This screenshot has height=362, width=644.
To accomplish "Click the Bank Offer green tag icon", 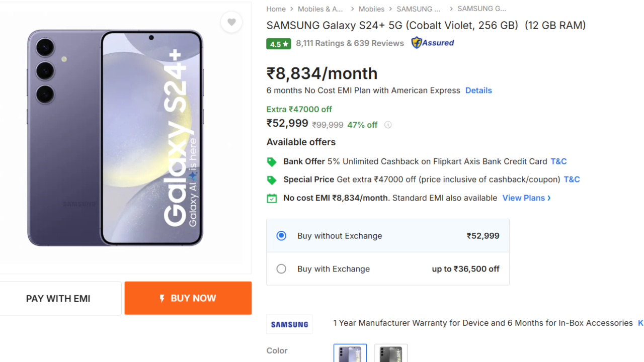I will [272, 162].
